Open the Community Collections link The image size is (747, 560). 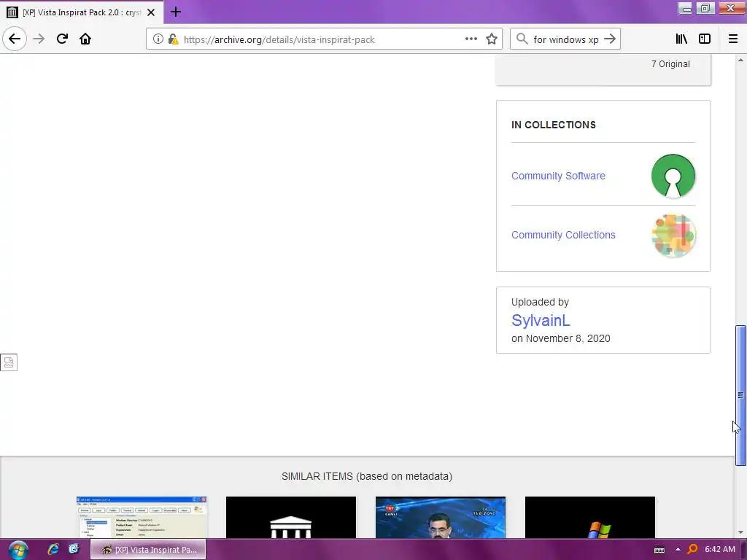point(563,235)
